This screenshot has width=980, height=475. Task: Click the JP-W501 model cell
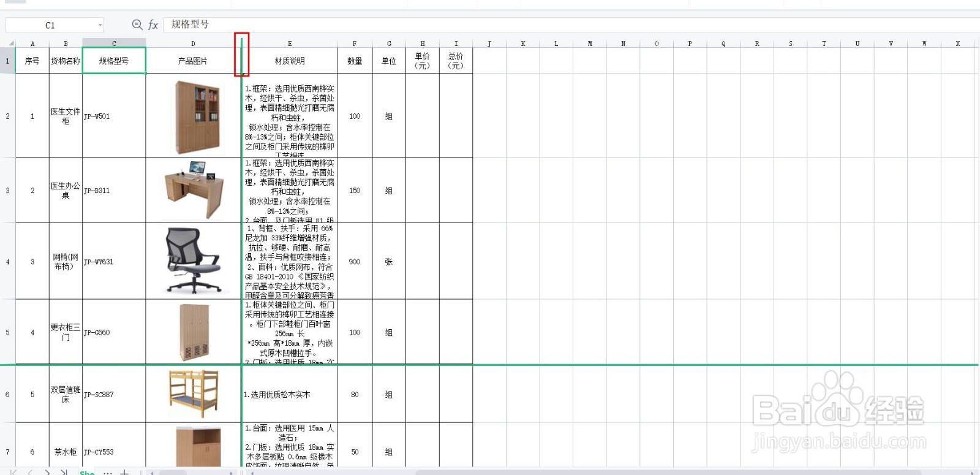pyautogui.click(x=114, y=116)
